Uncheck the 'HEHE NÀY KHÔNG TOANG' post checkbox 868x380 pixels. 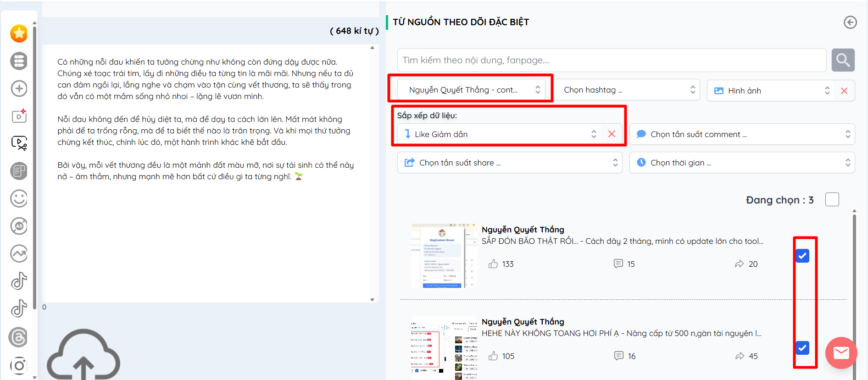pyautogui.click(x=802, y=348)
